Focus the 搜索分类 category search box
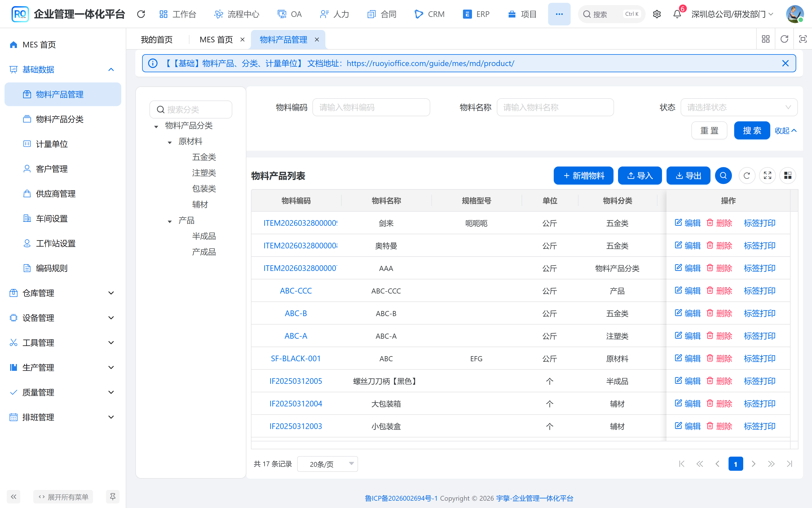The height and width of the screenshot is (508, 812). (x=191, y=110)
